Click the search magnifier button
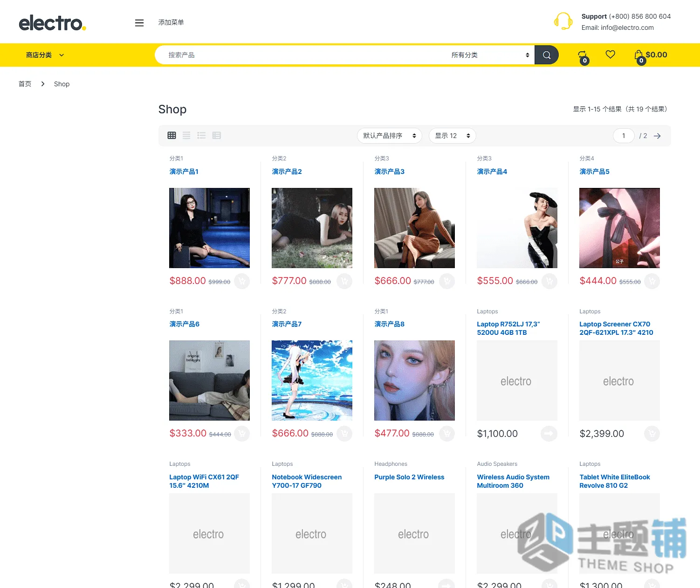This screenshot has width=700, height=588. coord(547,55)
